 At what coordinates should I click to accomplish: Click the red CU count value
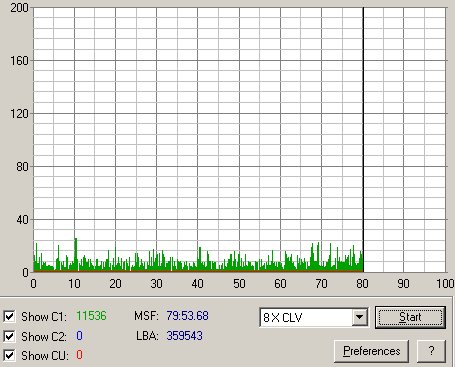[79, 355]
